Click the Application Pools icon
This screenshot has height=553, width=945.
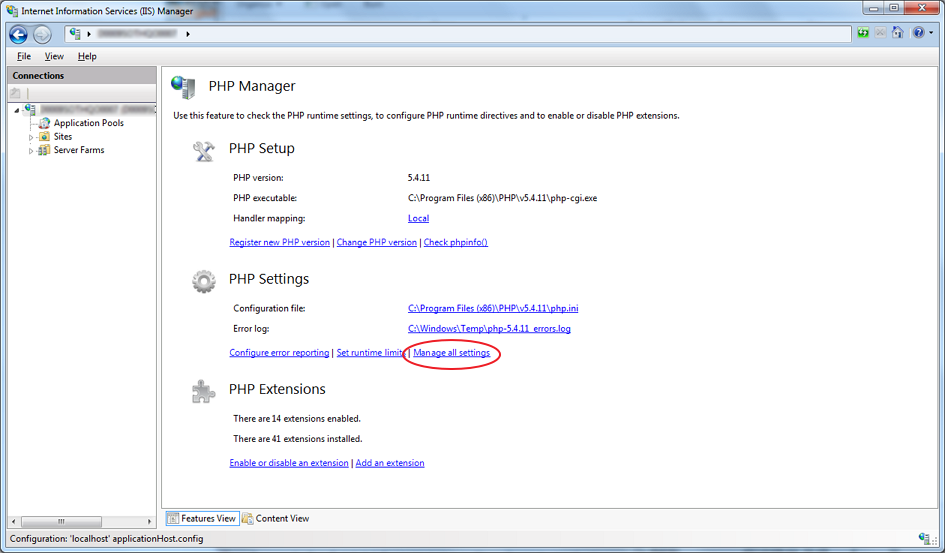coord(44,123)
